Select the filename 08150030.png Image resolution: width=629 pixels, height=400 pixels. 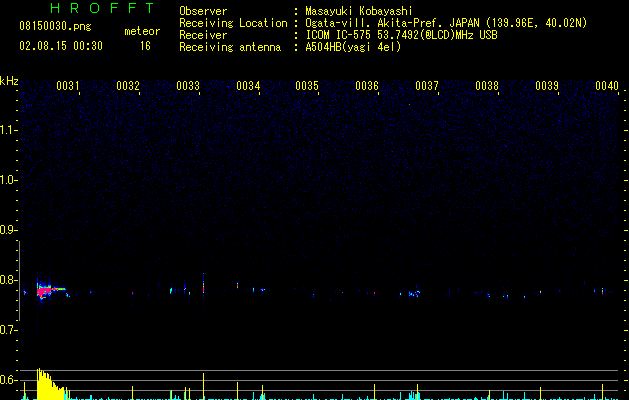click(55, 26)
